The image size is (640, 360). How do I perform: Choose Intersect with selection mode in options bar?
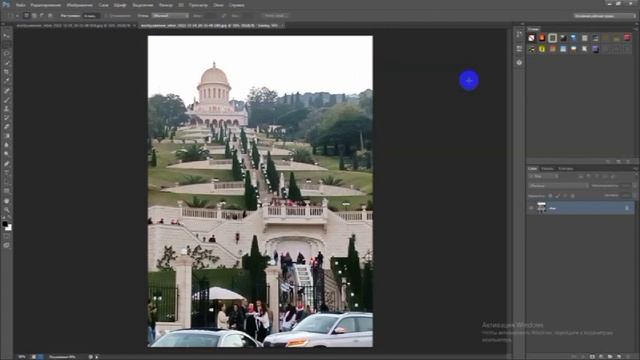[x=50, y=16]
